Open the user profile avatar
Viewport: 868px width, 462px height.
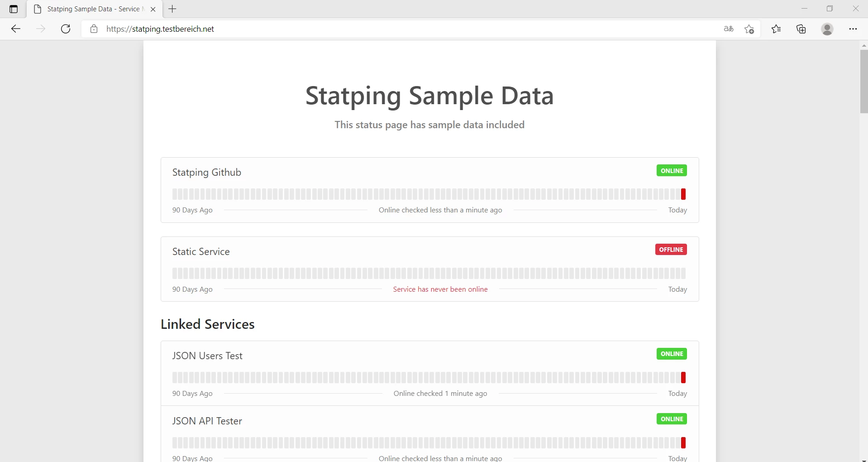(827, 29)
